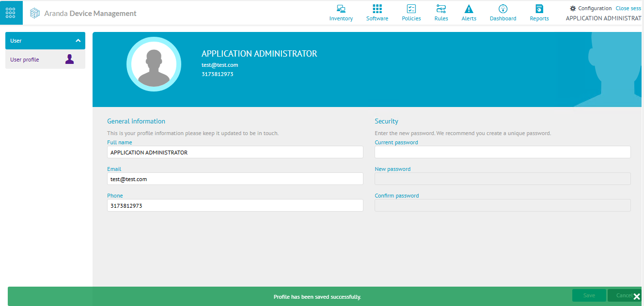The image size is (644, 306).
Task: Open the Rules section
Action: 441,13
